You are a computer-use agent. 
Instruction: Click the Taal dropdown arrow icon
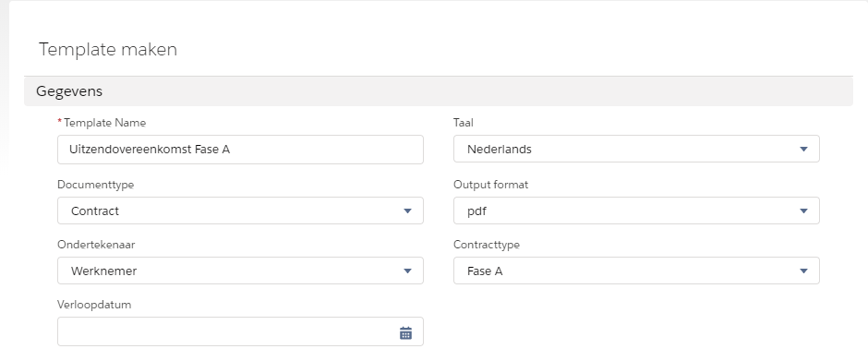[803, 149]
